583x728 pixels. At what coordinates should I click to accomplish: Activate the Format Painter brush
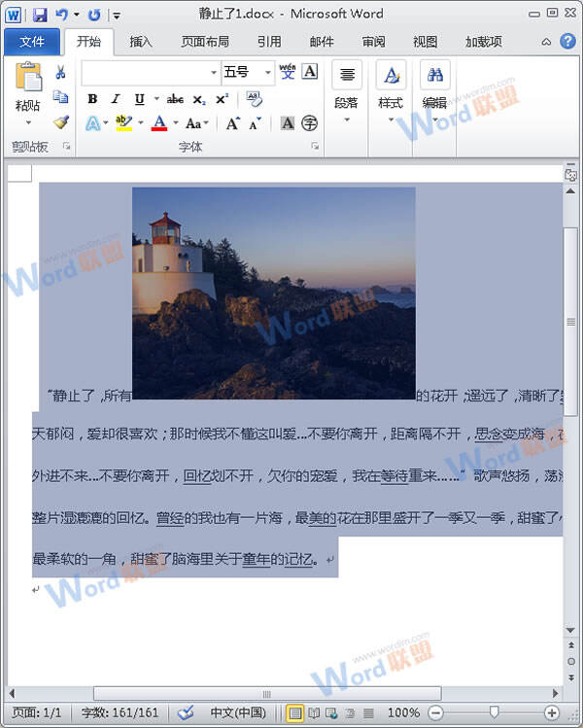pos(61,121)
